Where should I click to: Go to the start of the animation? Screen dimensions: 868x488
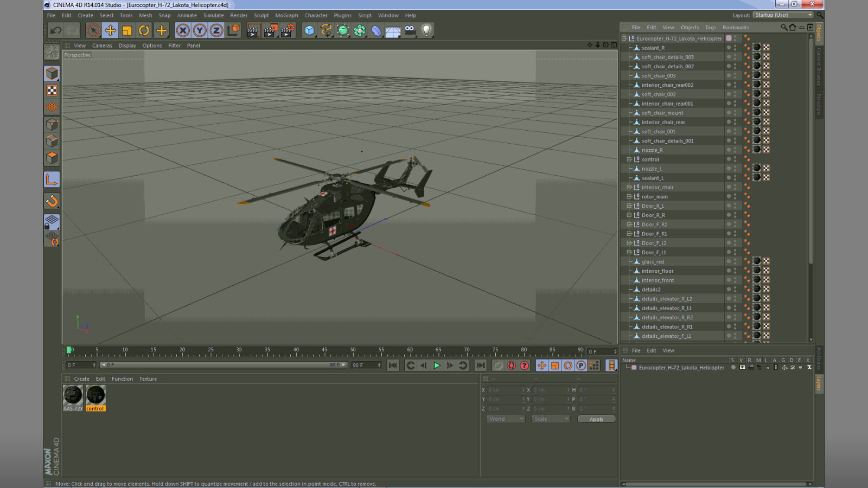[x=393, y=365]
